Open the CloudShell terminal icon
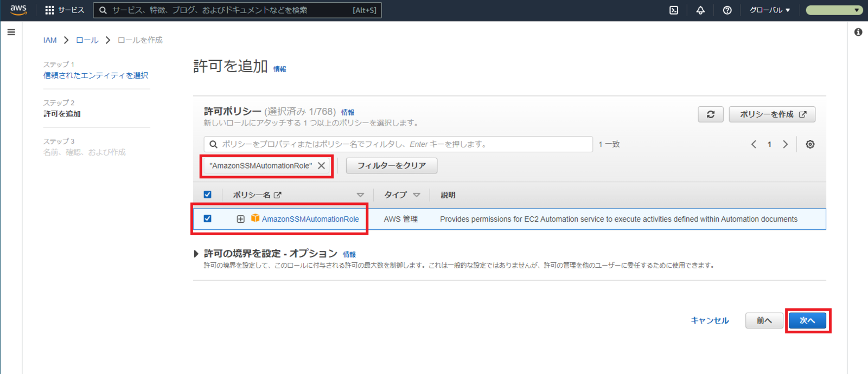868x374 pixels. point(674,10)
